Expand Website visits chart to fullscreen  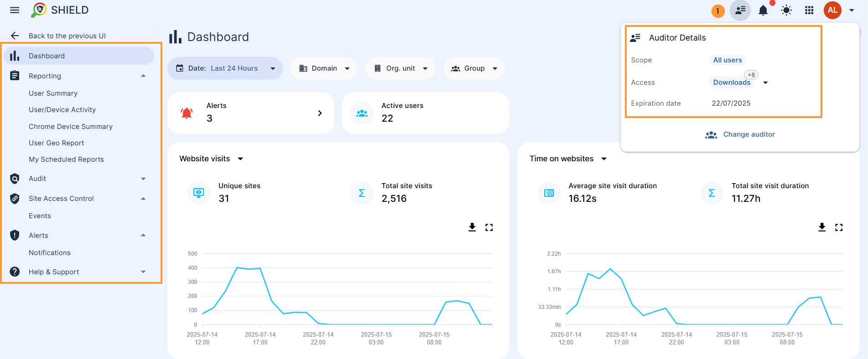489,227
